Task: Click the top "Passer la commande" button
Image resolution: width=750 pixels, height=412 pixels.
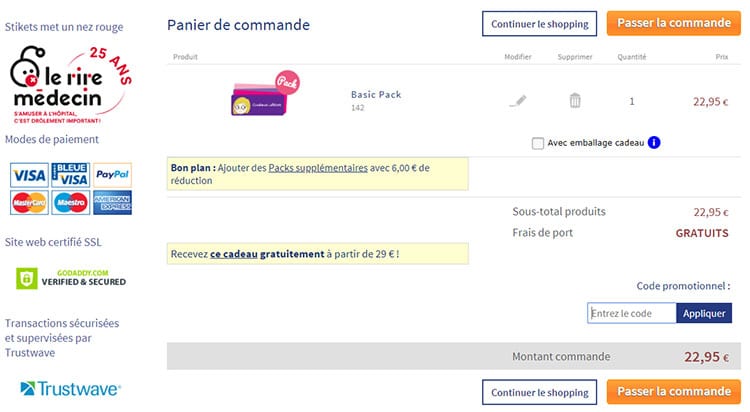Action: (x=673, y=23)
